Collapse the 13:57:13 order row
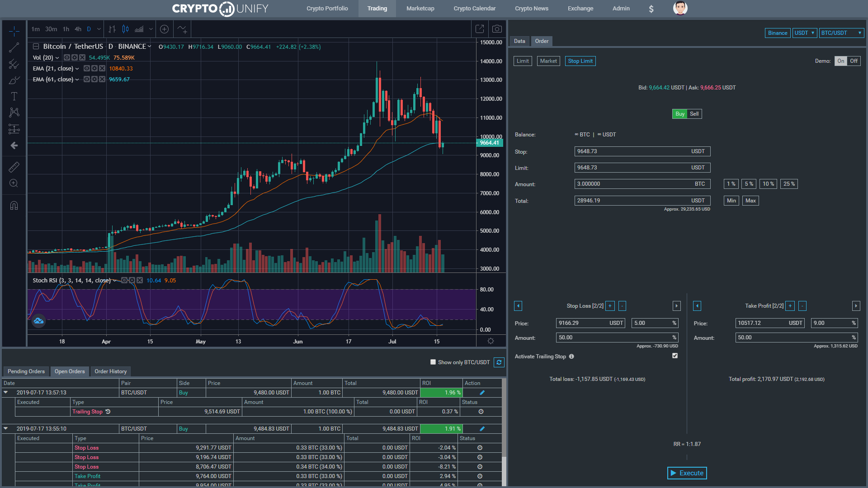868x488 pixels. click(6, 393)
